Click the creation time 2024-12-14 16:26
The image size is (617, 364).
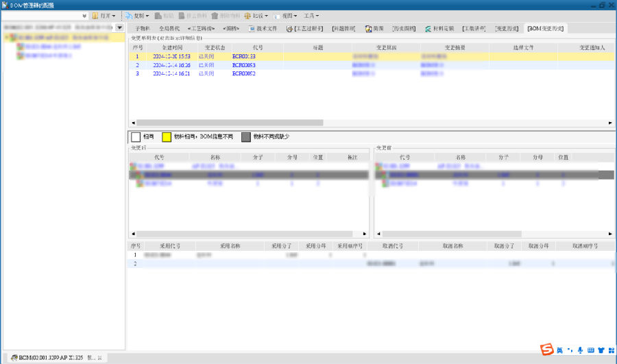pos(171,65)
